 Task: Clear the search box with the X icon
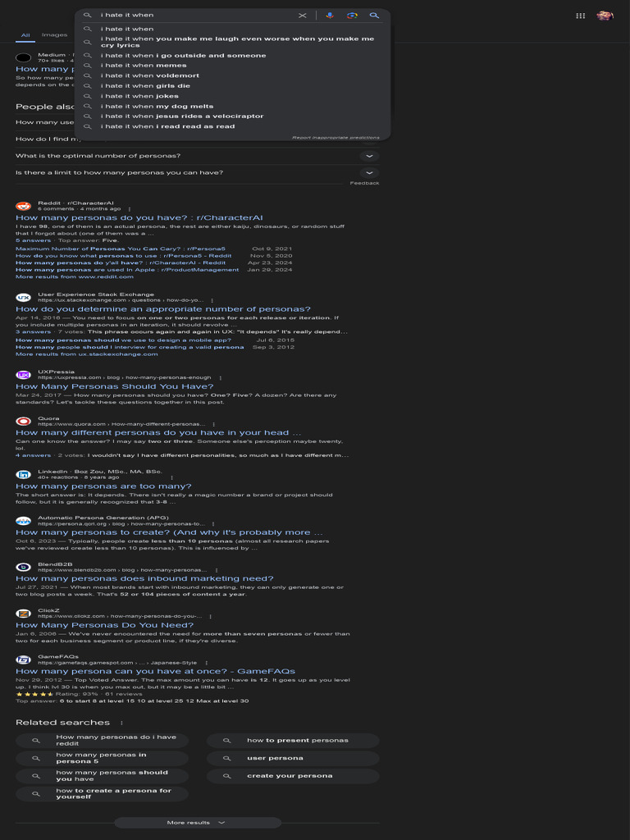tap(302, 16)
